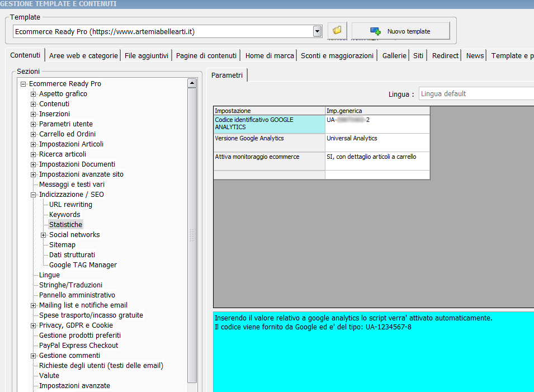The height and width of the screenshot is (392, 534).
Task: Expand the Gestione commenti node
Action: tap(33, 356)
